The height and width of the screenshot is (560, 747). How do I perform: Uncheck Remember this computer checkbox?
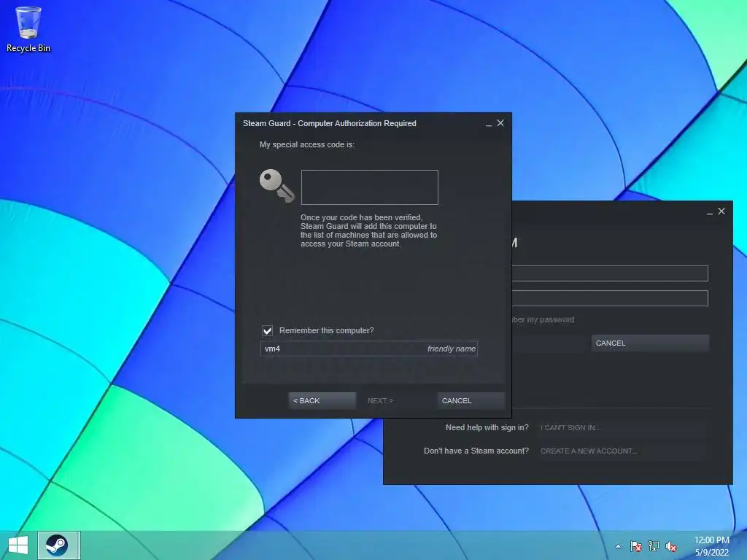(267, 330)
